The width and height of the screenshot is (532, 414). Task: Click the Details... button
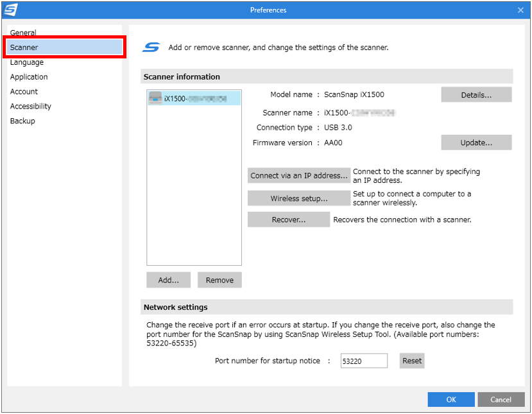[x=476, y=95]
